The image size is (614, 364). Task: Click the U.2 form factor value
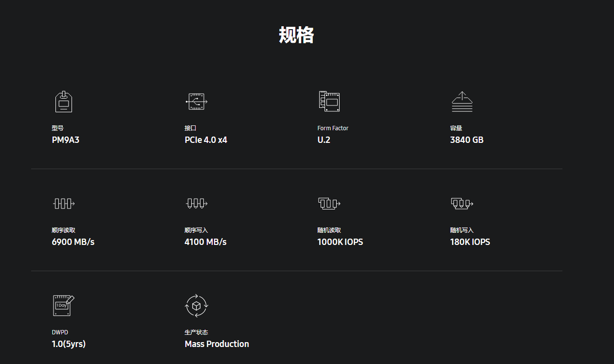(x=324, y=140)
